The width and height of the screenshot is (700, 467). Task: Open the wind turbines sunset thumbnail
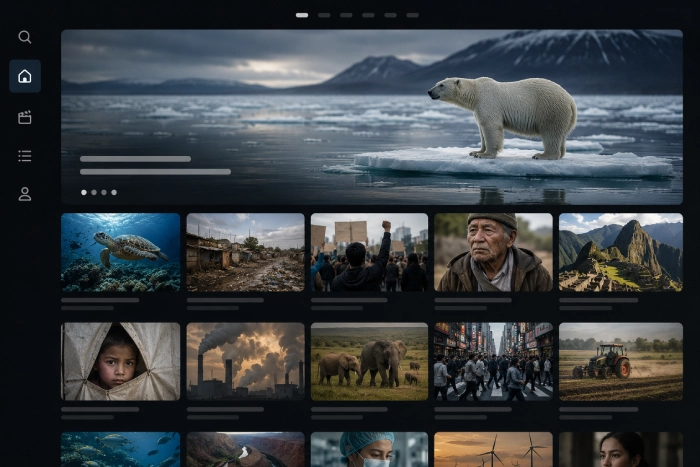pyautogui.click(x=493, y=449)
